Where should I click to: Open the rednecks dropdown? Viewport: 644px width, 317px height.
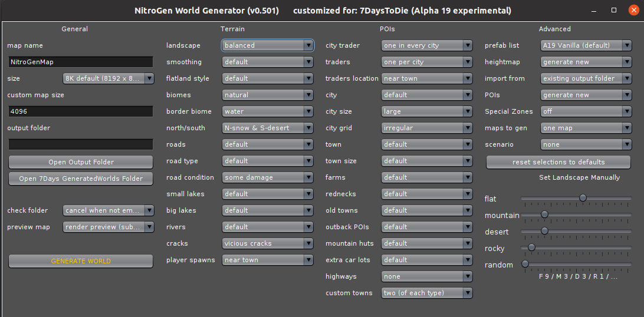(427, 194)
